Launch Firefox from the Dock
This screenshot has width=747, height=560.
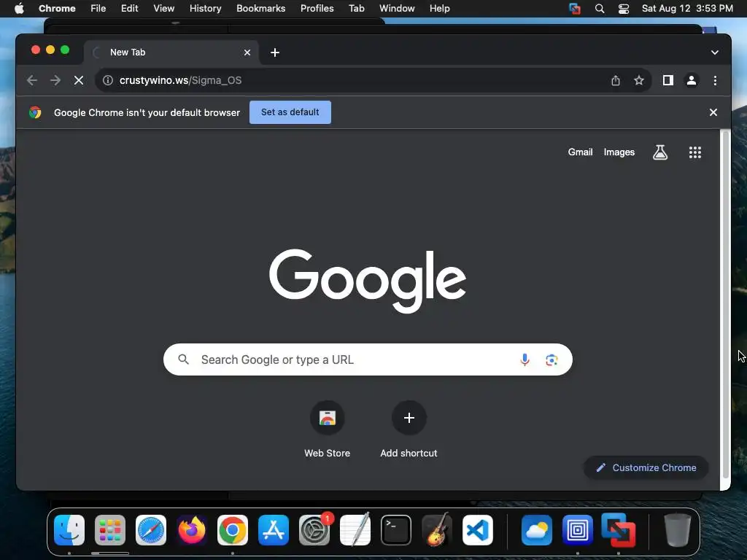pyautogui.click(x=192, y=530)
